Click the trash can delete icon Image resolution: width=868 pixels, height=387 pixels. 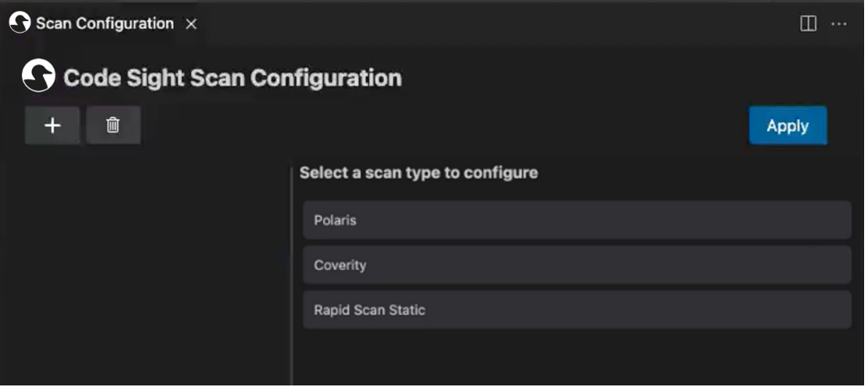click(113, 126)
